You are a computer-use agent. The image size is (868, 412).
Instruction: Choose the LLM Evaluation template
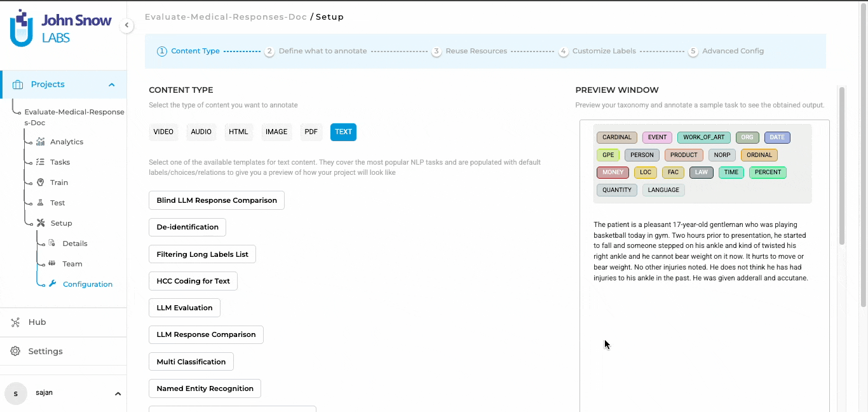(x=184, y=308)
